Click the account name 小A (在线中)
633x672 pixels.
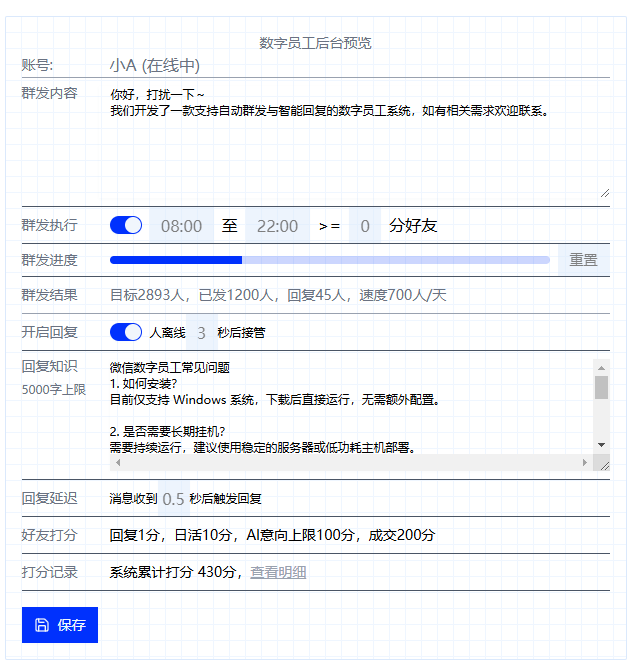155,65
